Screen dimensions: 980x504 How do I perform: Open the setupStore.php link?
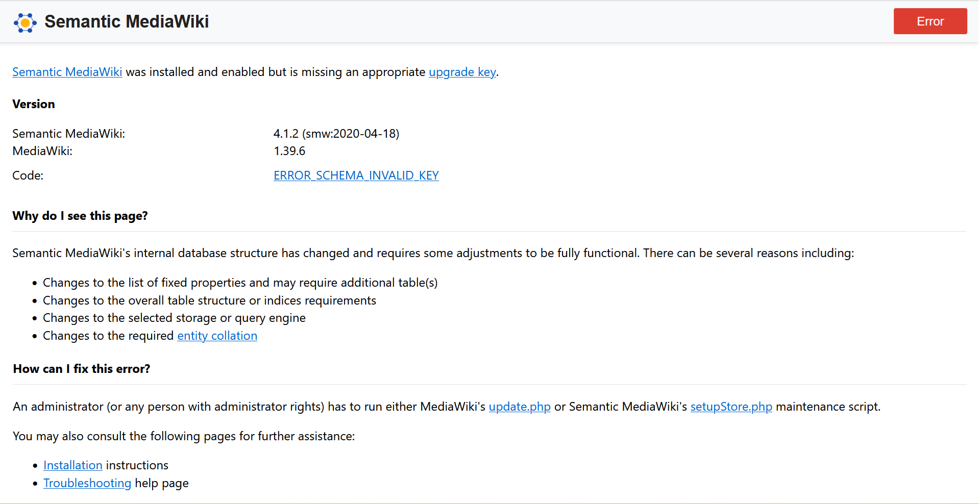731,407
